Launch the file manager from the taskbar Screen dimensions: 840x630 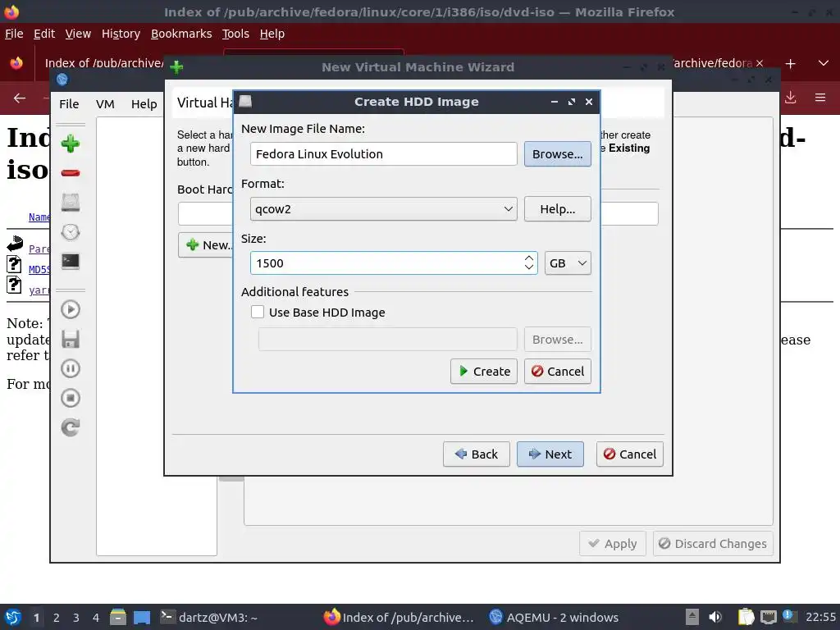(x=118, y=617)
